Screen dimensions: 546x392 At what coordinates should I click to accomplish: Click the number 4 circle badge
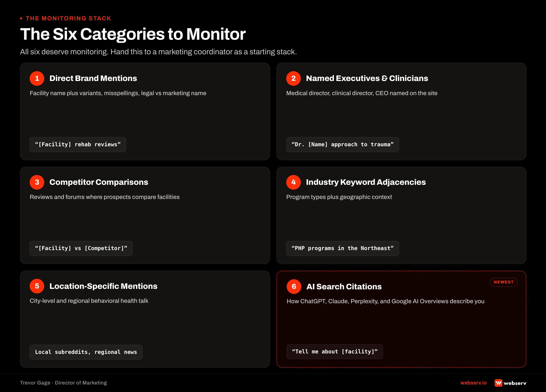tap(294, 182)
